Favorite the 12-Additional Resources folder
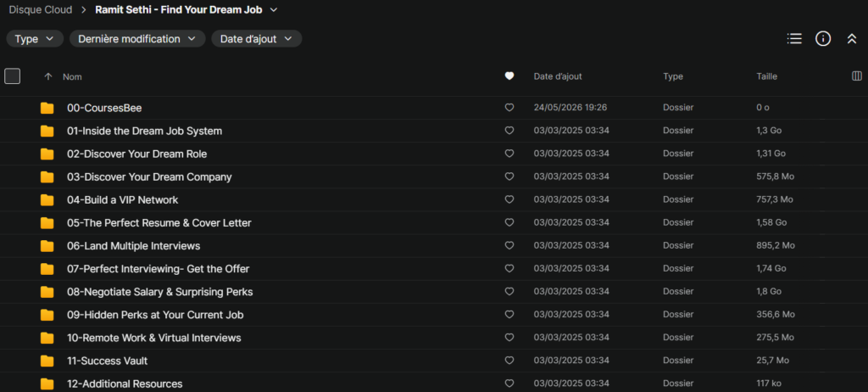868x392 pixels. 509,384
